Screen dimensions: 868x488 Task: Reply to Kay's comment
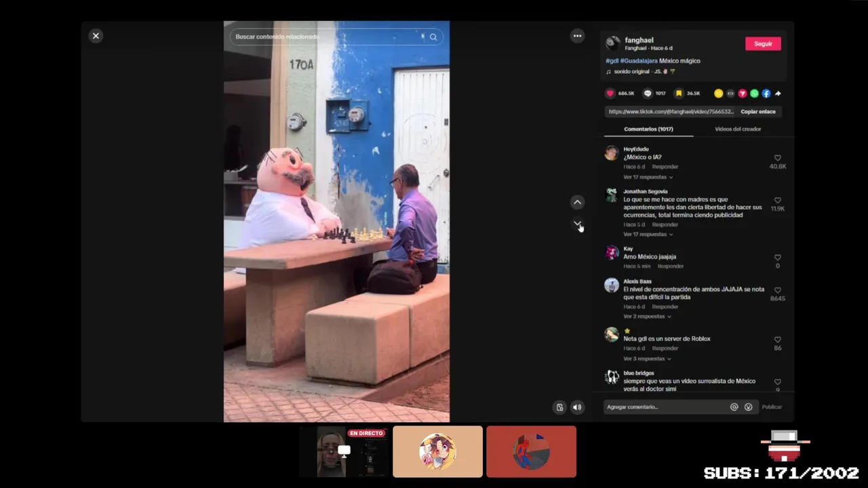(670, 266)
